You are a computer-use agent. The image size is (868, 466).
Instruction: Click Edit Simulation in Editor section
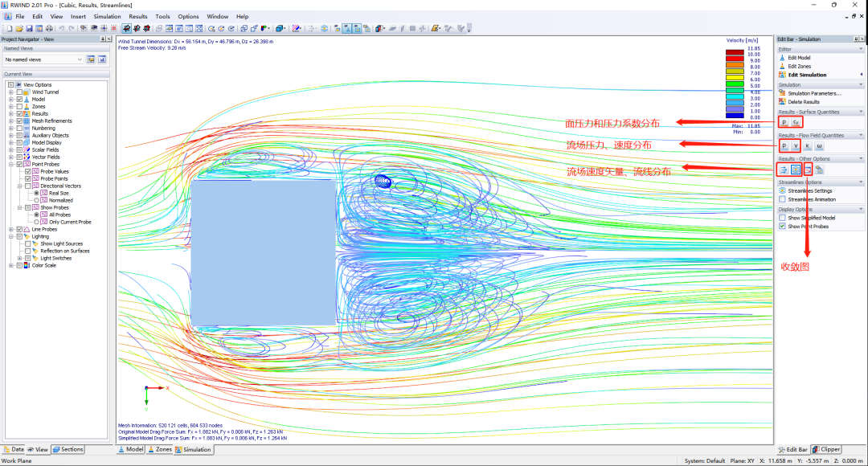coord(807,75)
